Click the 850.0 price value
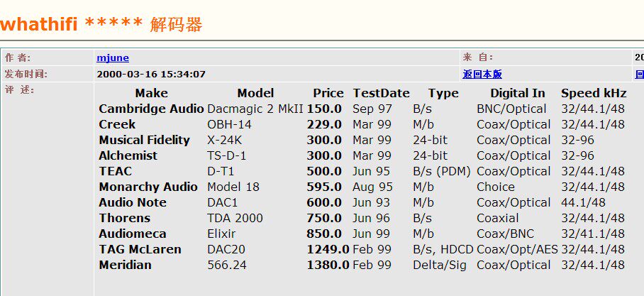Viewport: 644px width, 296px height. click(x=324, y=234)
